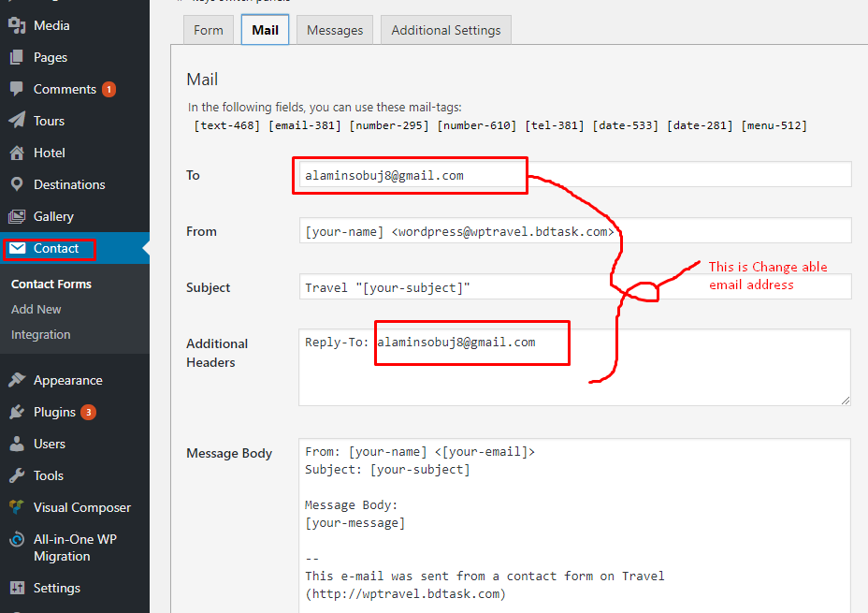Click the Plugins update count badge
This screenshot has width=868, height=613.
[88, 412]
